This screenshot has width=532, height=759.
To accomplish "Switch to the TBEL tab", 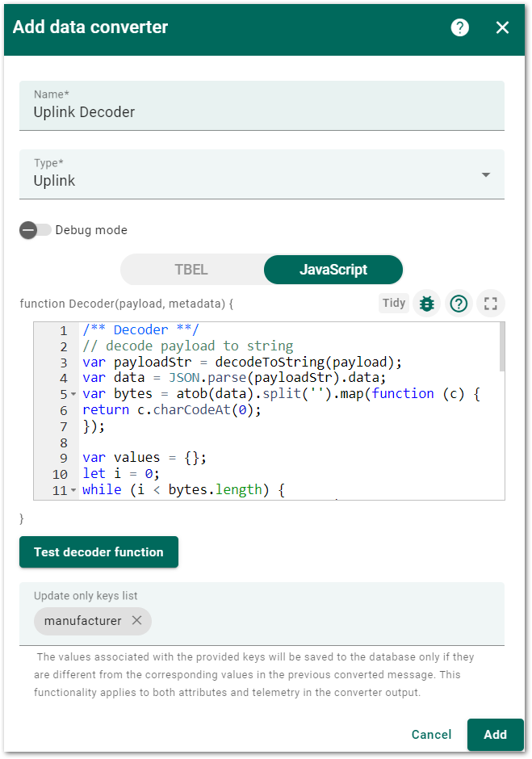I will (x=191, y=270).
